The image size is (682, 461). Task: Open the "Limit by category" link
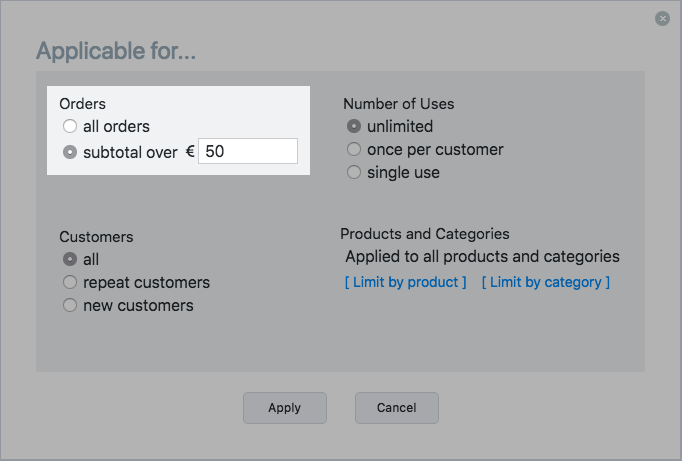click(545, 282)
